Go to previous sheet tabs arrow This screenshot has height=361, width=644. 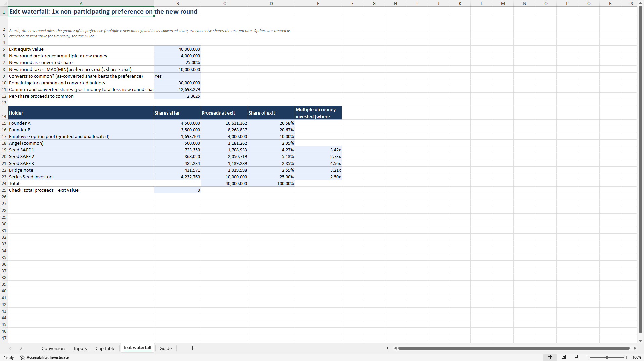[10, 348]
